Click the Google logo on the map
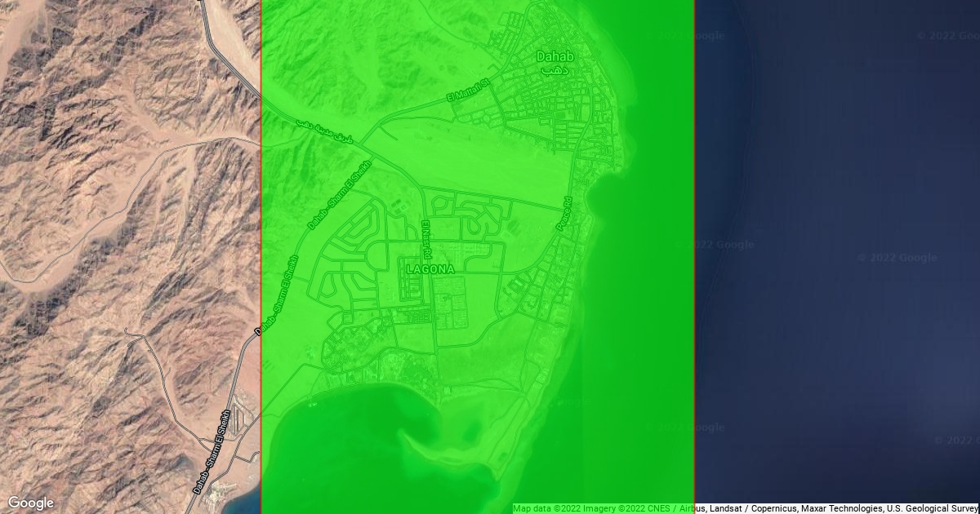This screenshot has width=980, height=514. click(x=30, y=503)
